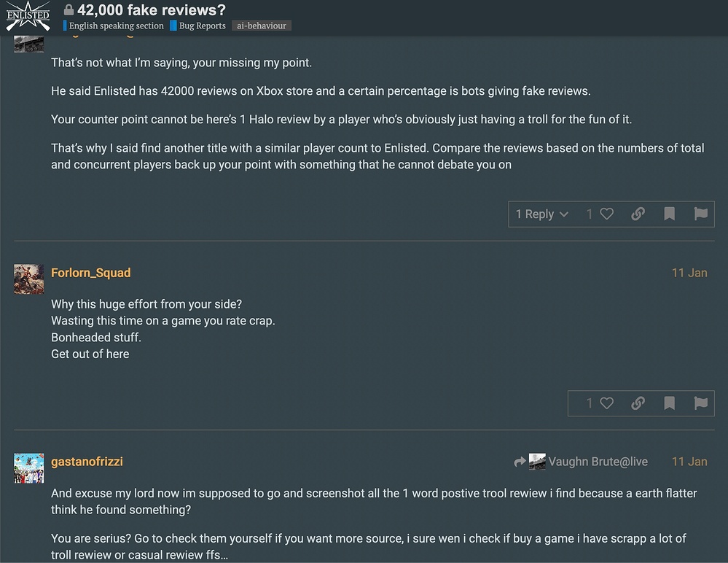Select the ai-behaviour tag

262,26
